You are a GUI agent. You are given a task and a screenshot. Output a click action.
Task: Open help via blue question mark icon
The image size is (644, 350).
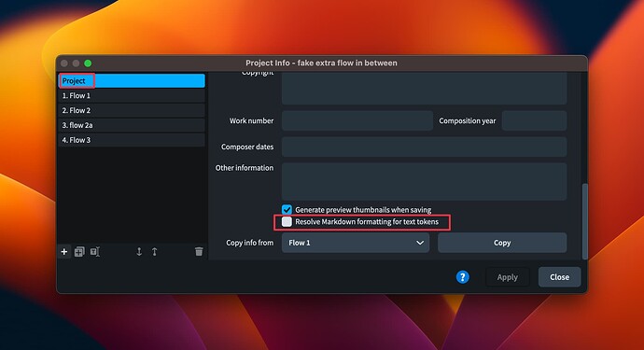tap(462, 277)
